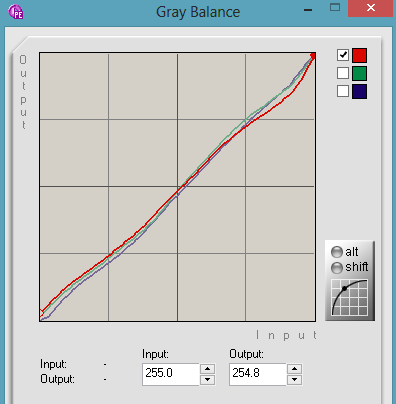Enable the green channel checkbox
396x404 pixels.
[x=343, y=73]
